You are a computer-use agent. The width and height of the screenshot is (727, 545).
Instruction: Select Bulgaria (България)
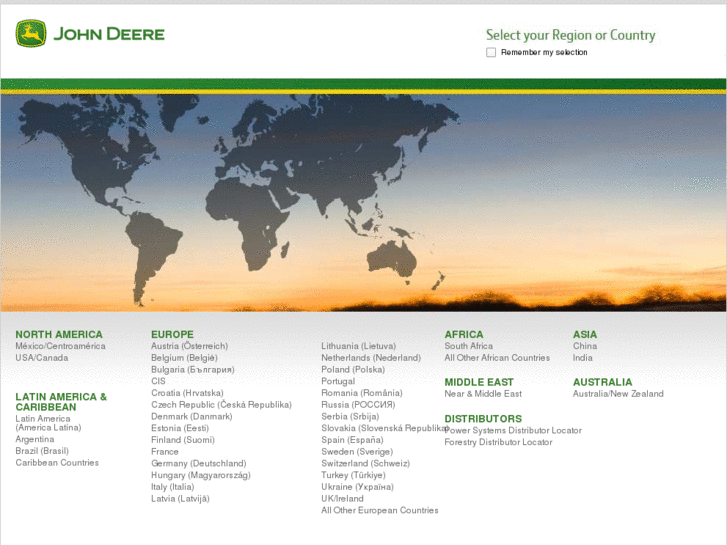[193, 370]
